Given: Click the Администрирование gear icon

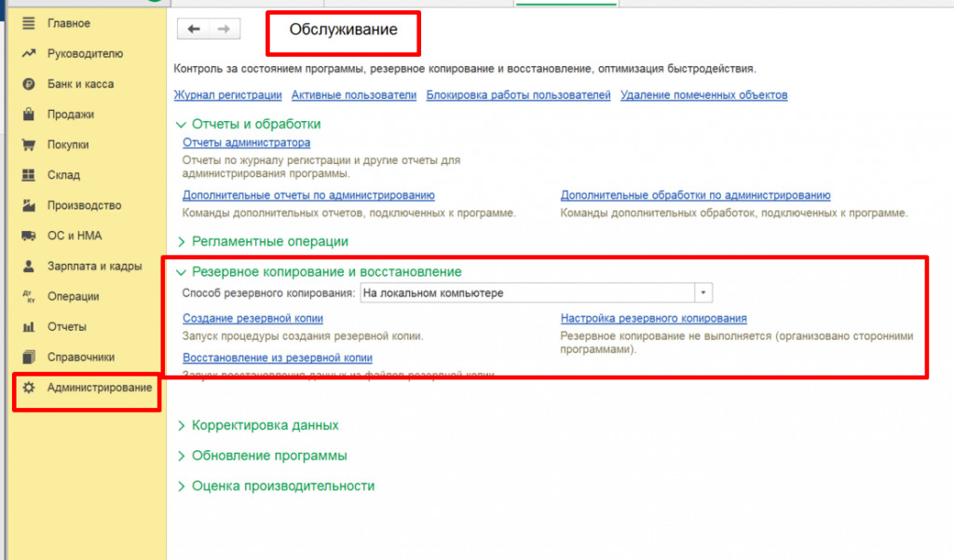Looking at the screenshot, I should point(28,387).
